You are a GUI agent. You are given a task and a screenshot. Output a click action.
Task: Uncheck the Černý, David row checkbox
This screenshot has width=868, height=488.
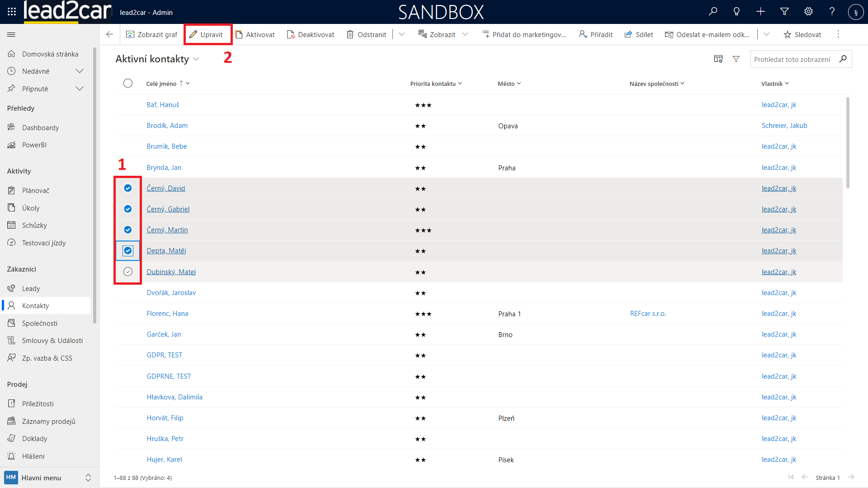[128, 188]
